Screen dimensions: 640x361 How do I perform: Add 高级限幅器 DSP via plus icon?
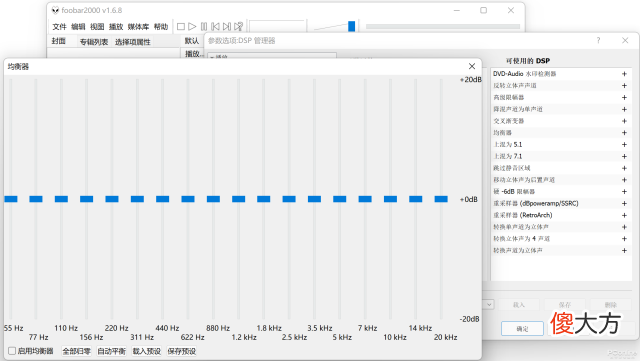pyautogui.click(x=624, y=98)
